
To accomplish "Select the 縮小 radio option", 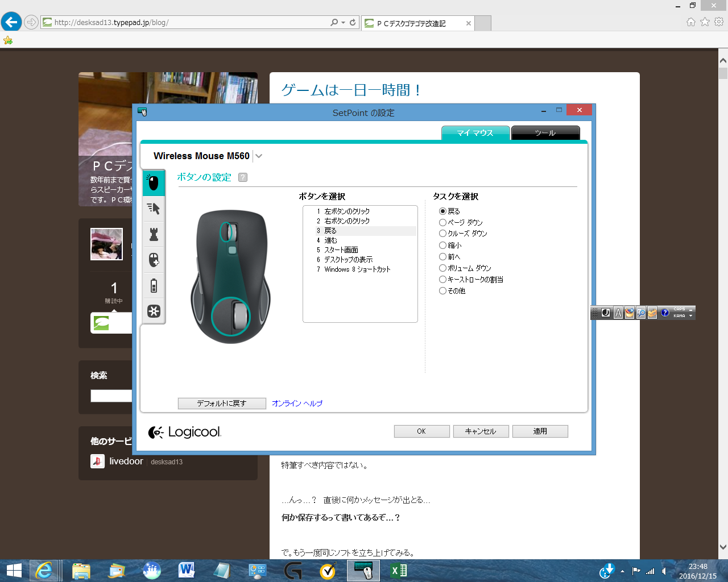I will [450, 245].
